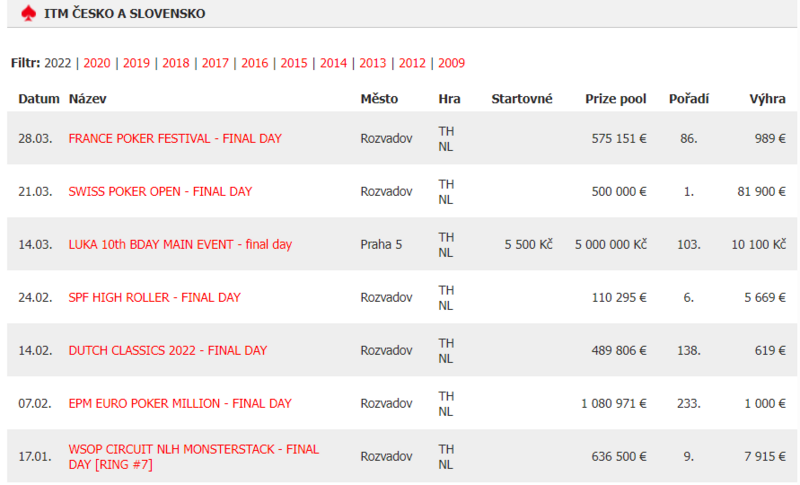This screenshot has height=485, width=800.
Task: Click the date 21.03.
Action: point(35,192)
